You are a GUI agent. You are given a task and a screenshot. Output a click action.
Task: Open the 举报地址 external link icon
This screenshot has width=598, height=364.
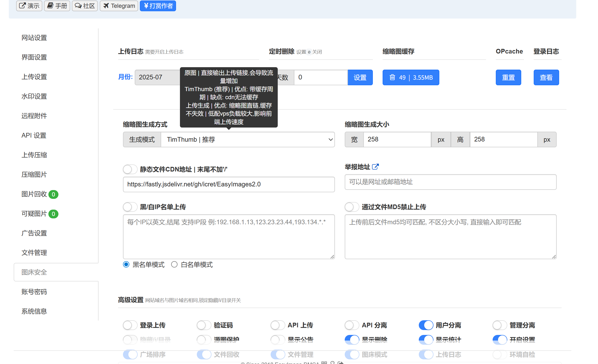[x=375, y=166]
